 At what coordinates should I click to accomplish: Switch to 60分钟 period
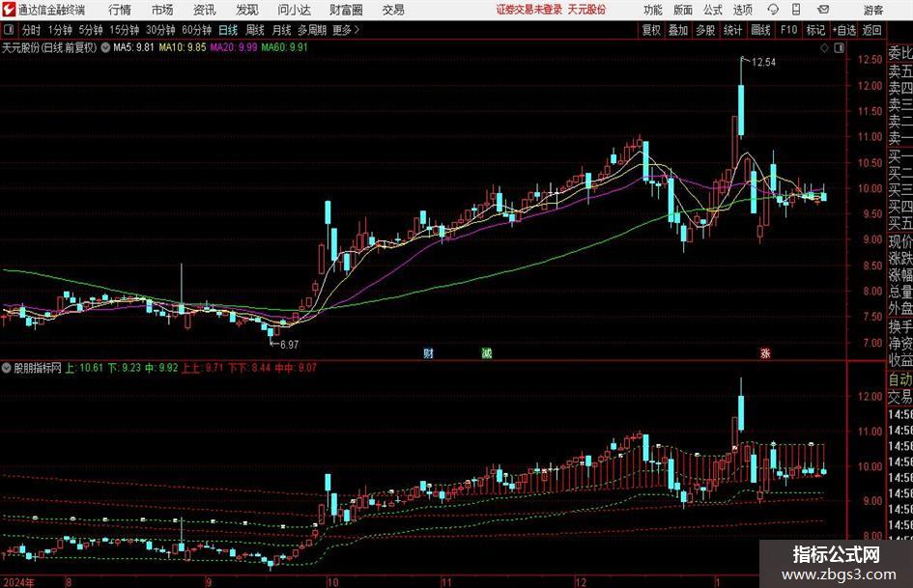pyautogui.click(x=197, y=30)
